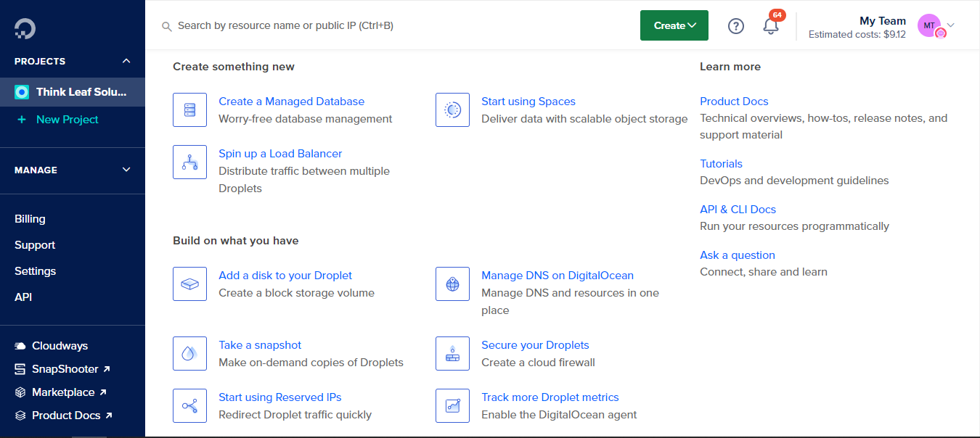Go to Support in the sidebar
The image size is (980, 438).
tap(35, 245)
